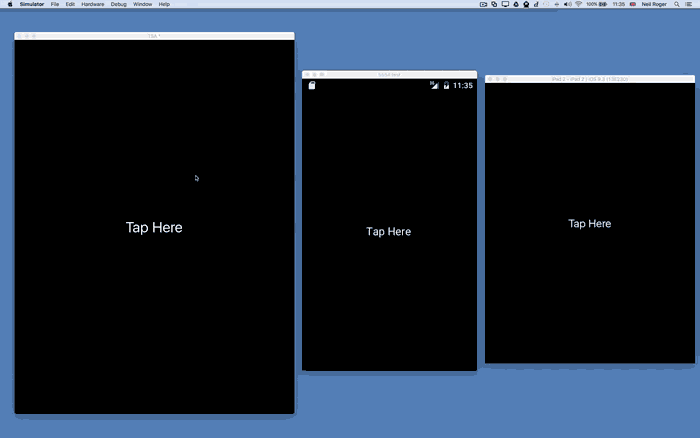Screen dimensions: 700x438
Task: Click the Android signal strength icon
Action: (434, 86)
